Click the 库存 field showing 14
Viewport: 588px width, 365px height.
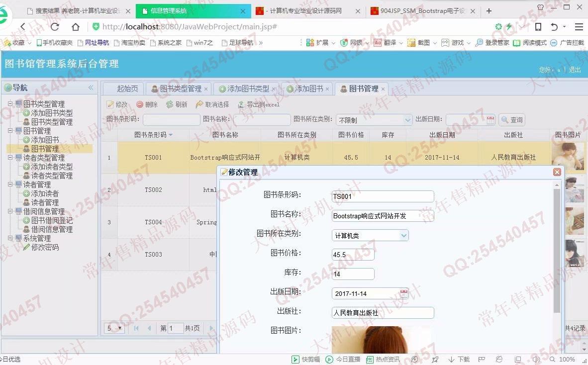353,274
